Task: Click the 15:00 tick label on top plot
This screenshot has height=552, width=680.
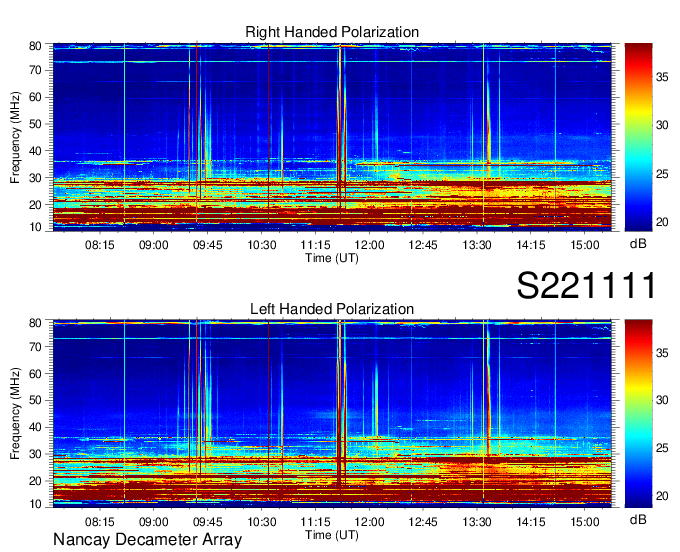Action: pyautogui.click(x=585, y=245)
